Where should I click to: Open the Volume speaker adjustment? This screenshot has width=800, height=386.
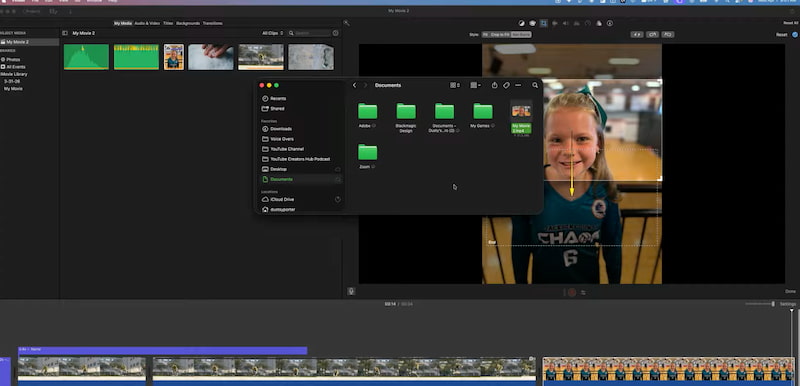(566, 23)
